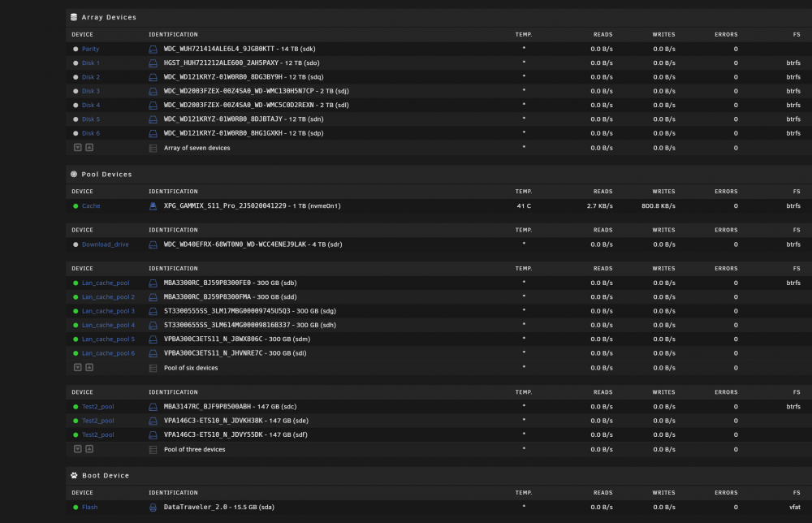
Task: Click the list icon beside Pool of three devices
Action: 153,449
